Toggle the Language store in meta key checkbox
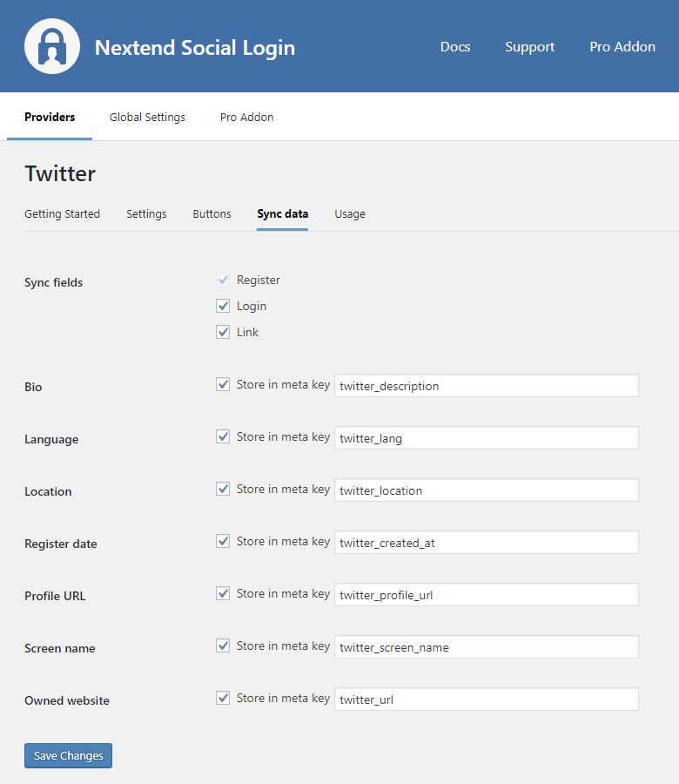679x784 pixels. (x=223, y=437)
